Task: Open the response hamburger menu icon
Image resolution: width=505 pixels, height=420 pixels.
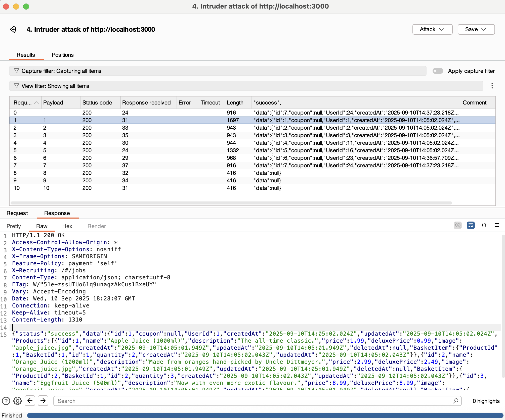Action: coord(497,225)
